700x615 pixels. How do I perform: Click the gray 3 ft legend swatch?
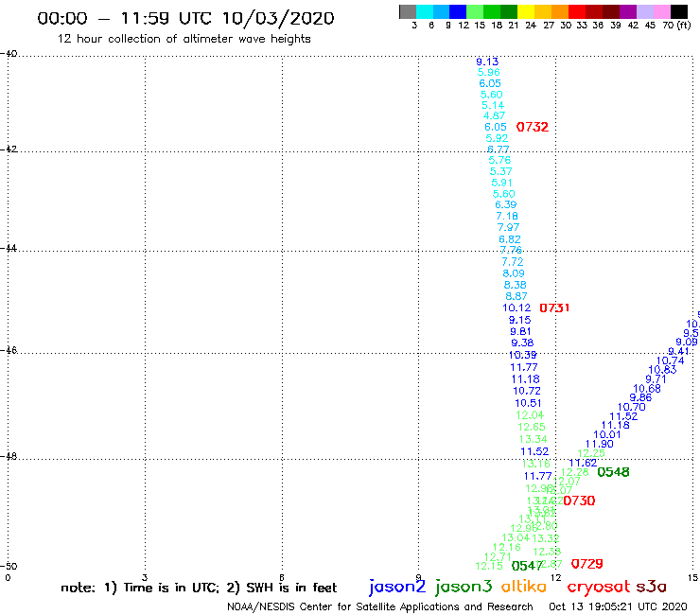coord(408,11)
